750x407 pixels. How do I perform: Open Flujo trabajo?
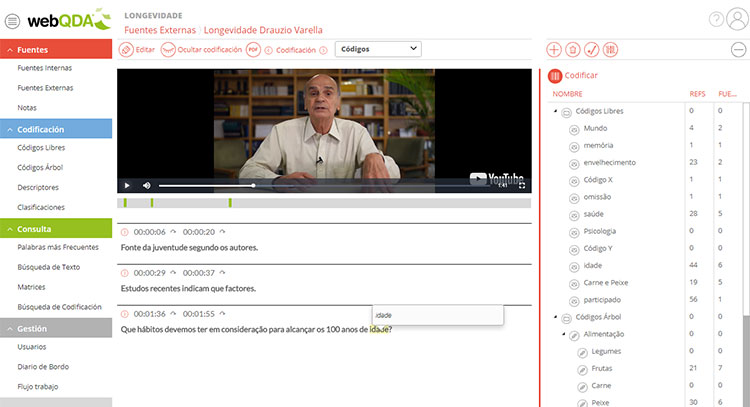[38, 386]
